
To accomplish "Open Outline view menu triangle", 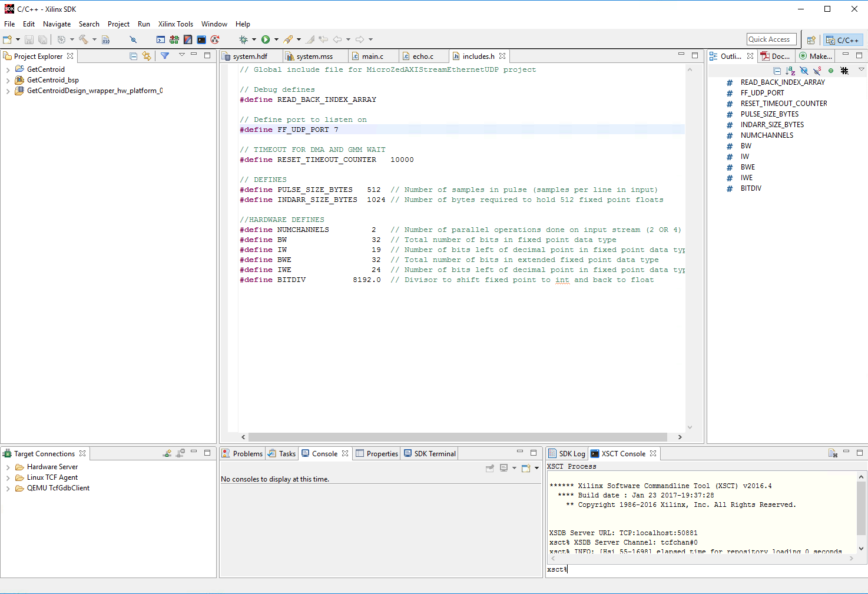I will (x=862, y=69).
